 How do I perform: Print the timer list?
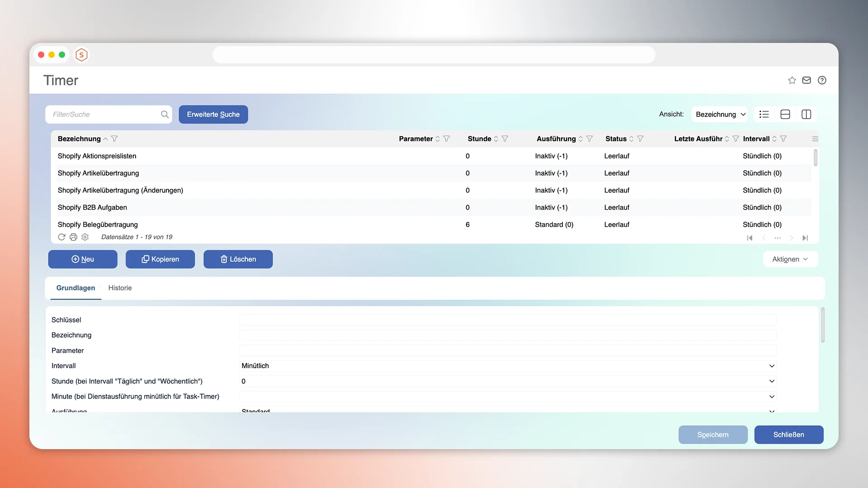(73, 237)
